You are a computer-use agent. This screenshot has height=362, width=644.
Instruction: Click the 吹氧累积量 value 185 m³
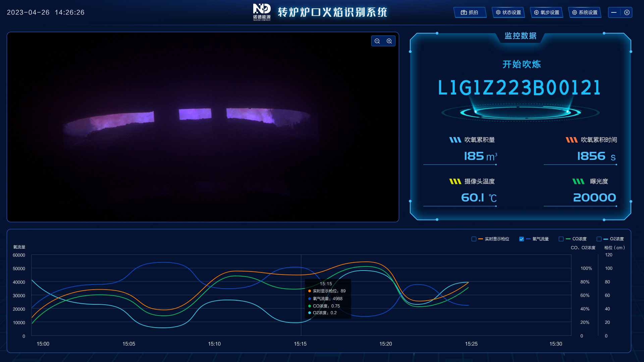coord(480,156)
